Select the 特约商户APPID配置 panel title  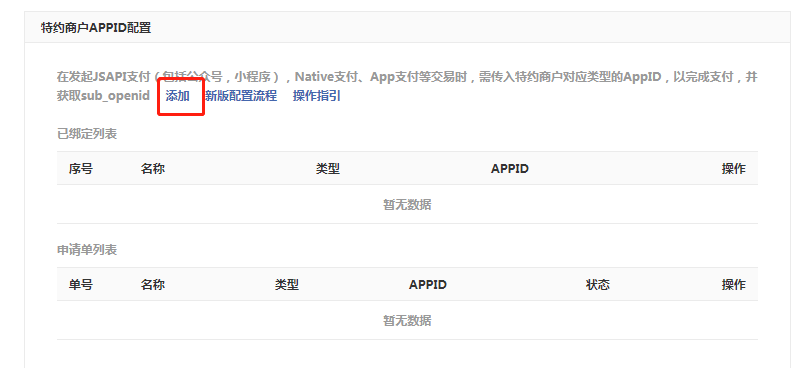[x=96, y=27]
